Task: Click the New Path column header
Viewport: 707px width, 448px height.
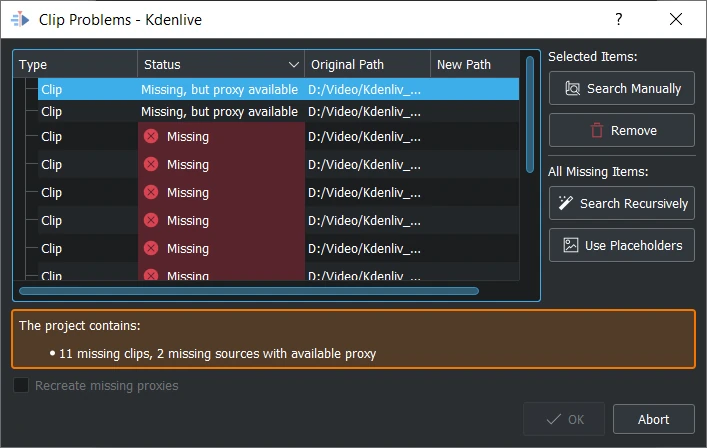Action: pos(475,64)
